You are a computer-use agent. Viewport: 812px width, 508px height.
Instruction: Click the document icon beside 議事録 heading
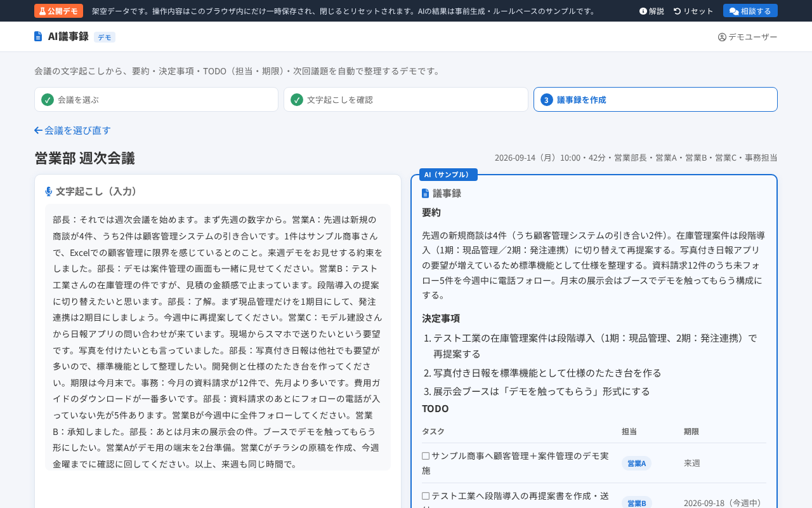coord(426,193)
